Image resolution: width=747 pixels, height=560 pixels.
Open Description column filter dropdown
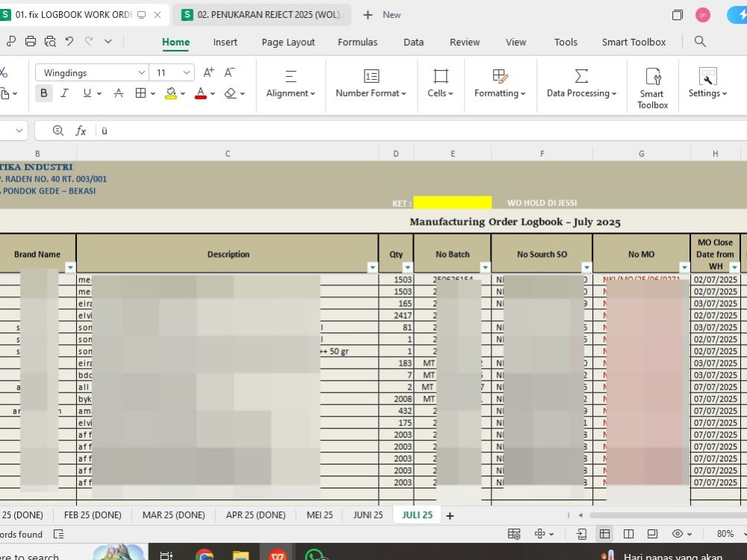[373, 267]
